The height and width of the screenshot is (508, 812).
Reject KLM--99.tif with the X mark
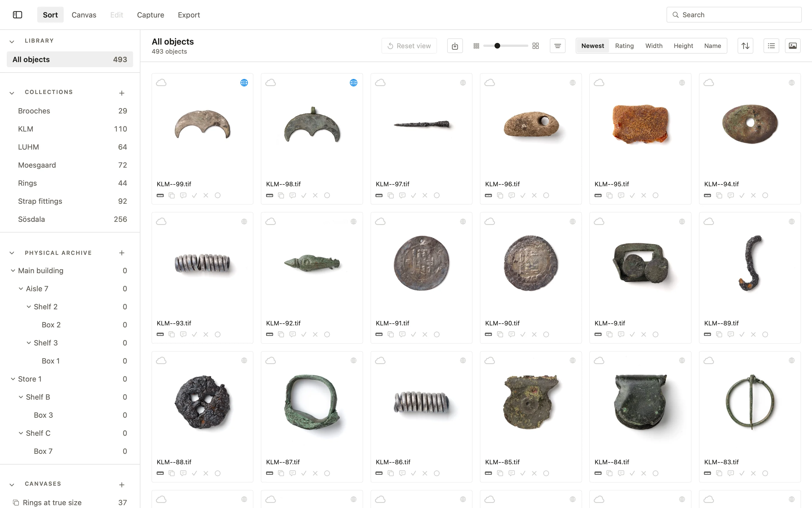pyautogui.click(x=206, y=196)
